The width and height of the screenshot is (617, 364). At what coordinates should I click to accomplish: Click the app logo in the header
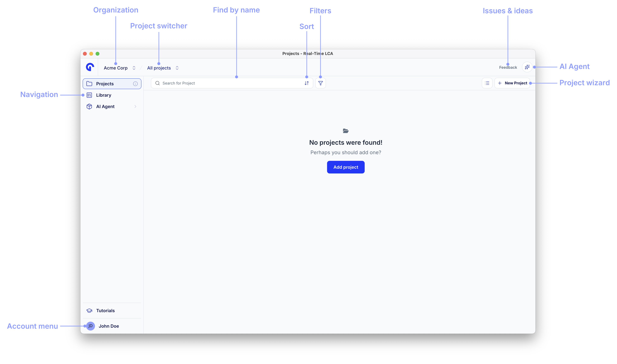click(90, 67)
